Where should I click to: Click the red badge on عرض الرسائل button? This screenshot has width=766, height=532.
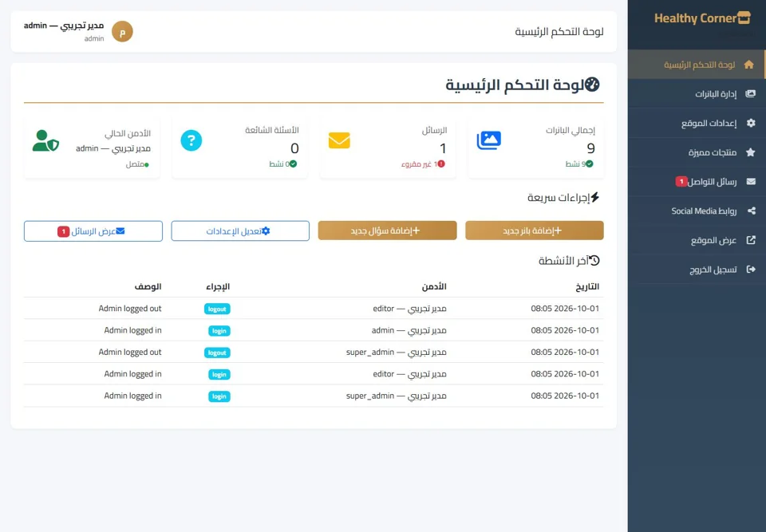(x=63, y=231)
